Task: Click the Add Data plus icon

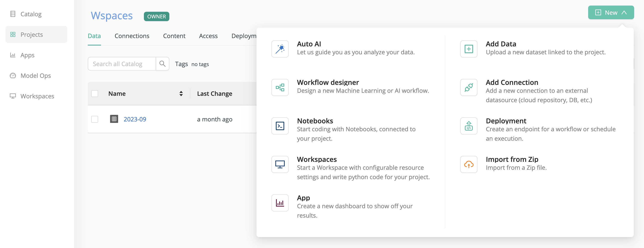Action: pyautogui.click(x=469, y=49)
